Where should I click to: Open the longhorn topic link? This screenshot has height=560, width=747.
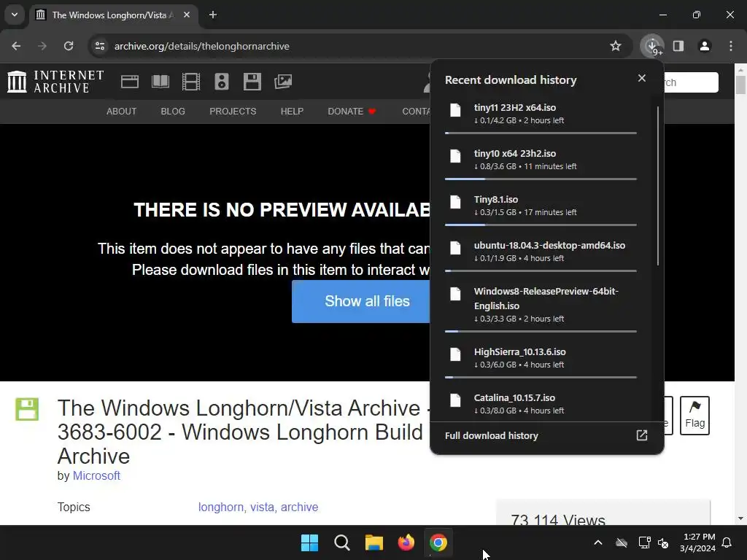pyautogui.click(x=221, y=507)
